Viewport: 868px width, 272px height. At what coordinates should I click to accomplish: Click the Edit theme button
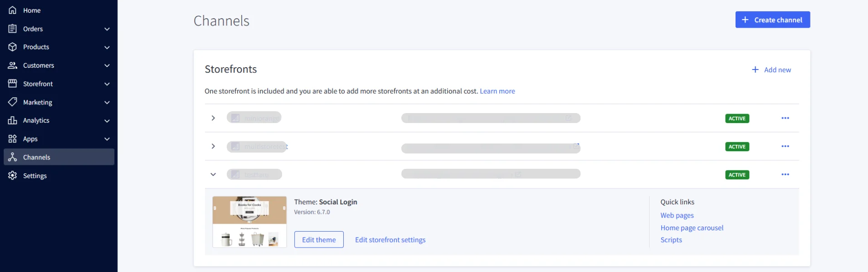[319, 239]
